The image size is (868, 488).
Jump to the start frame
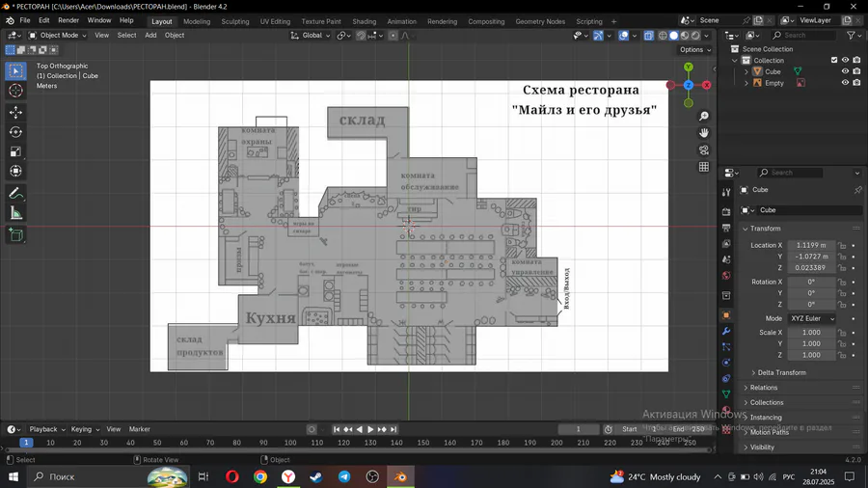point(336,429)
